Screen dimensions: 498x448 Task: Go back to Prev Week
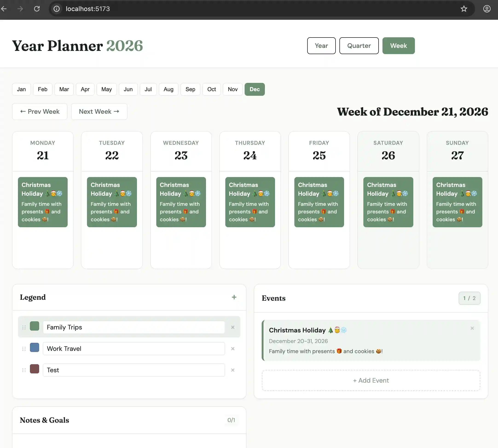[x=40, y=111]
